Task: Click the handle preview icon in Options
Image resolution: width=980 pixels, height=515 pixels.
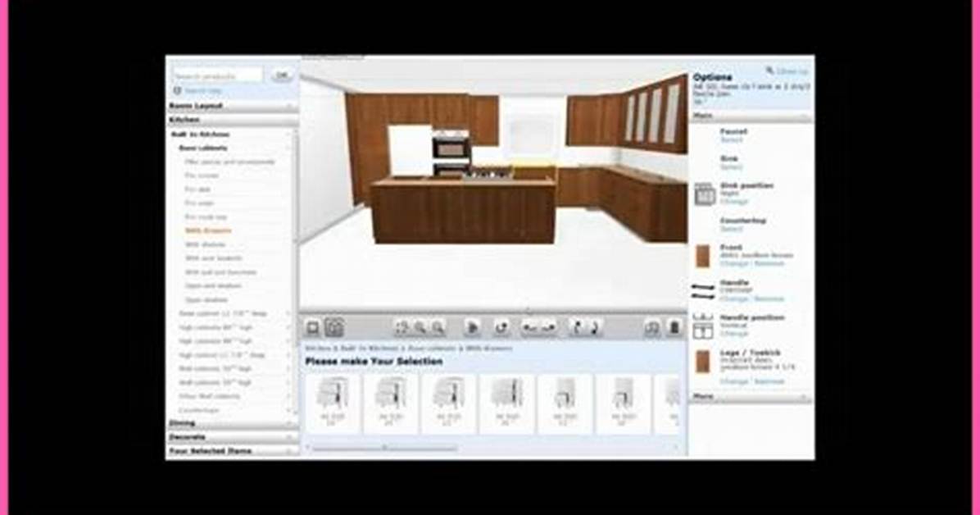Action: [703, 291]
